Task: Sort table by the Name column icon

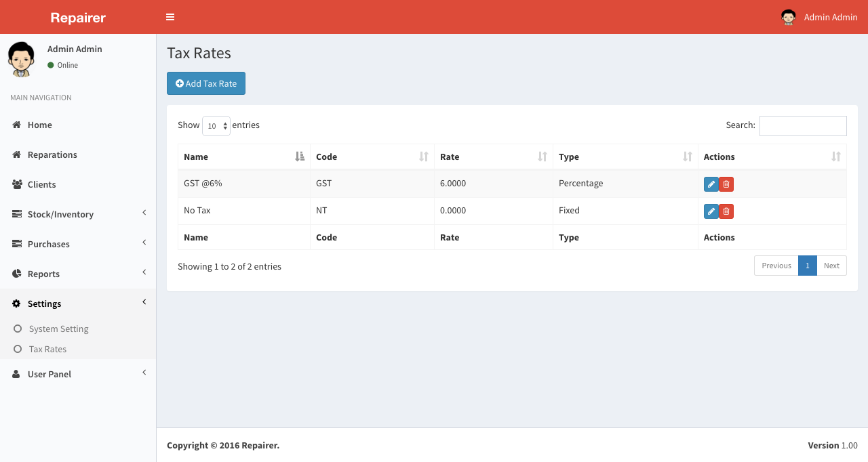Action: click(x=300, y=156)
